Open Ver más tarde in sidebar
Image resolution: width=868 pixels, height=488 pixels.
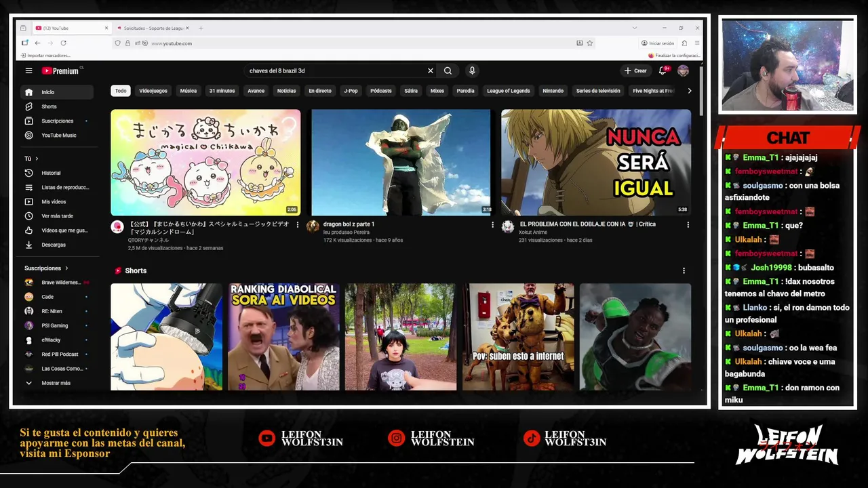[x=56, y=216]
